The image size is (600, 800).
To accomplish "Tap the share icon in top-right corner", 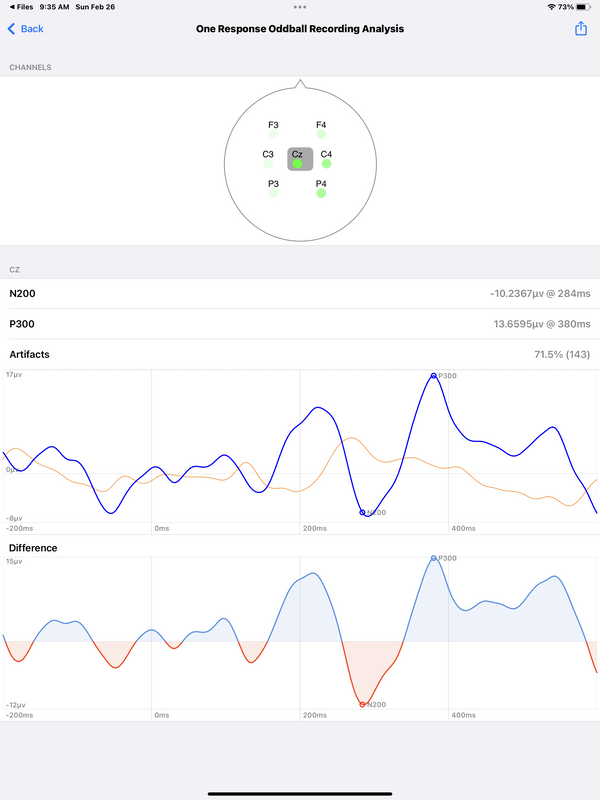I will tap(581, 29).
